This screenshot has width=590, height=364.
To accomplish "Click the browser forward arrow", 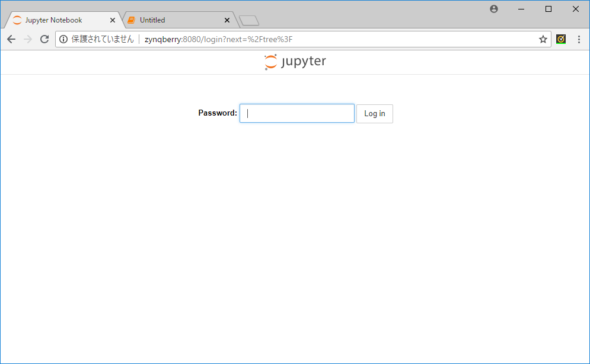I will pos(28,39).
